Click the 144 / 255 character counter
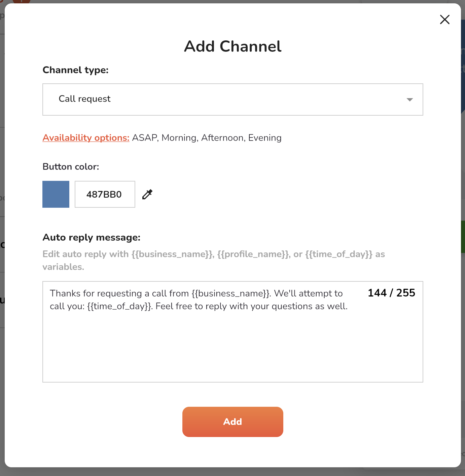Image resolution: width=465 pixels, height=476 pixels. point(391,293)
